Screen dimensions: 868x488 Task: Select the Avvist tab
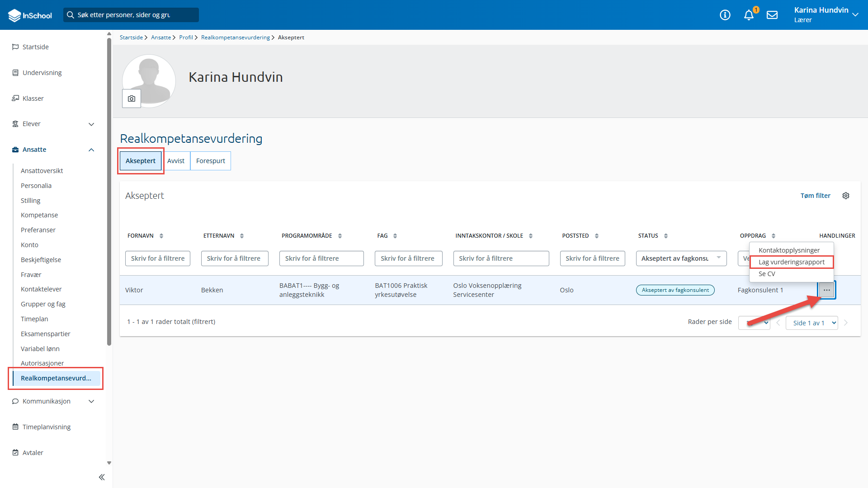point(176,161)
